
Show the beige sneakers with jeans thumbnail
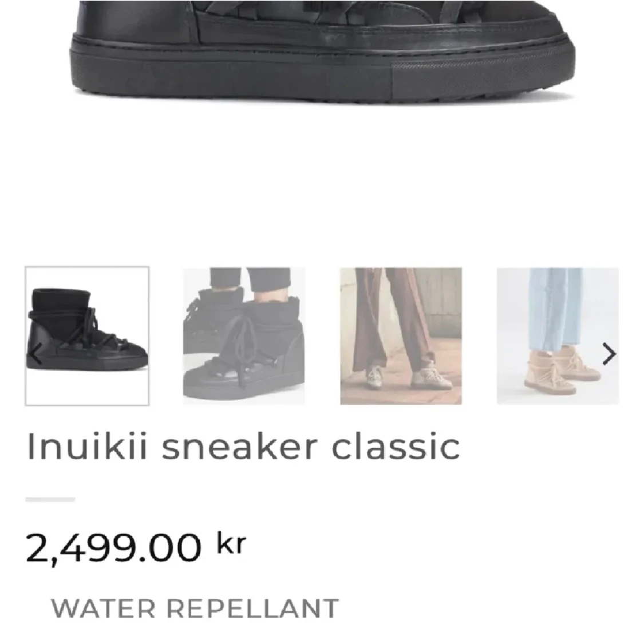click(558, 336)
